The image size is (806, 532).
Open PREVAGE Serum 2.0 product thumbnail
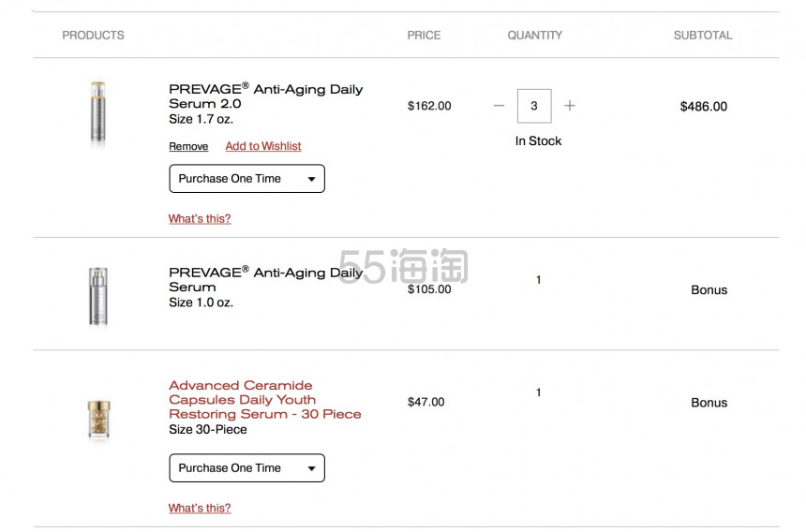point(98,113)
